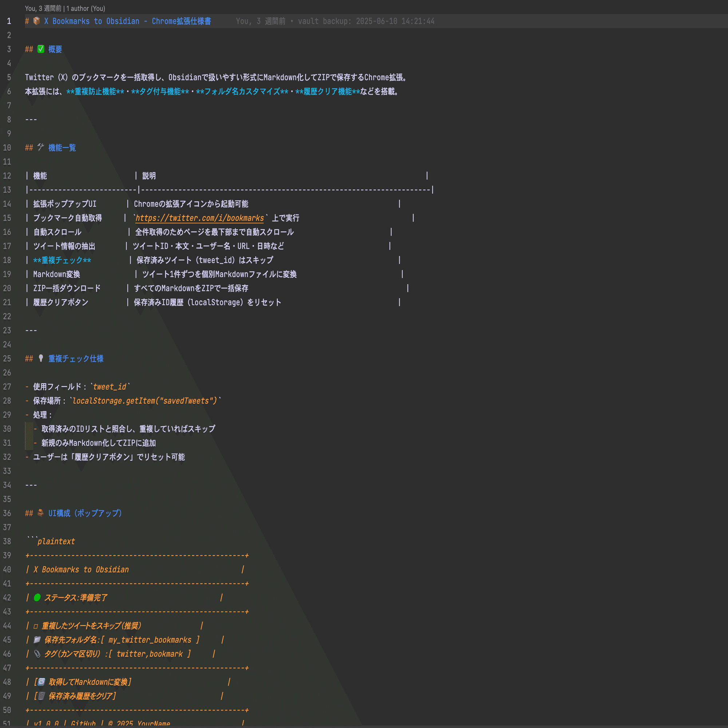This screenshot has height=728, width=728.
Task: Click the my_twitter_bookmarks folder name field
Action: point(150,640)
